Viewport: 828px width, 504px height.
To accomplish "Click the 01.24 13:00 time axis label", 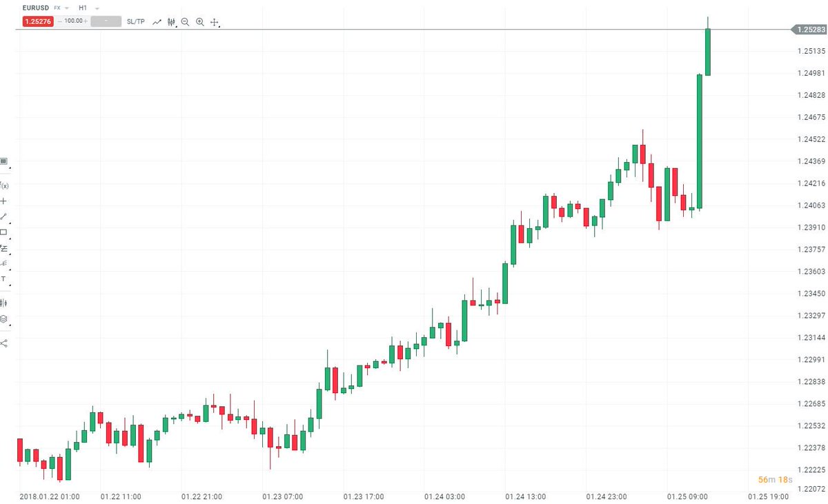I will (526, 496).
